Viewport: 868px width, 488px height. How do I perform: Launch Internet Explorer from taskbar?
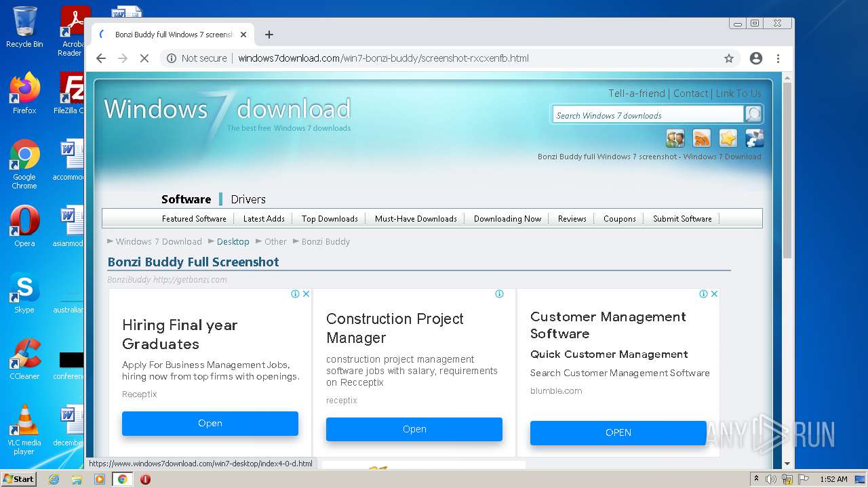coord(54,479)
